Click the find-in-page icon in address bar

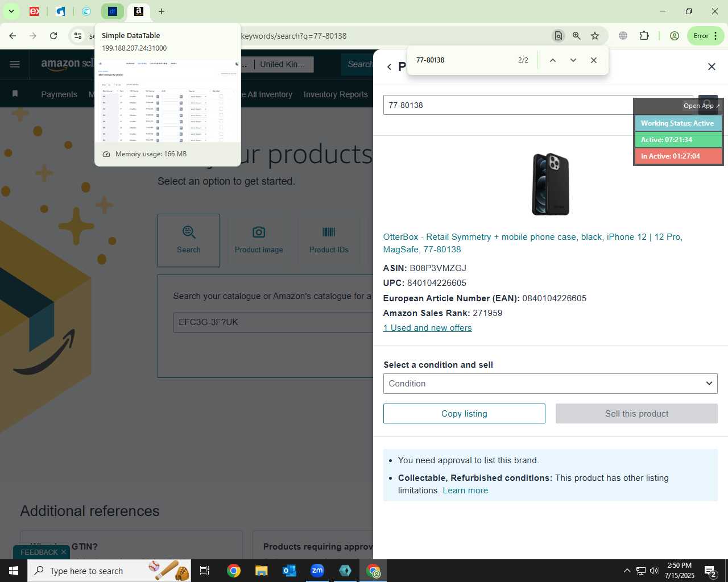coord(559,36)
